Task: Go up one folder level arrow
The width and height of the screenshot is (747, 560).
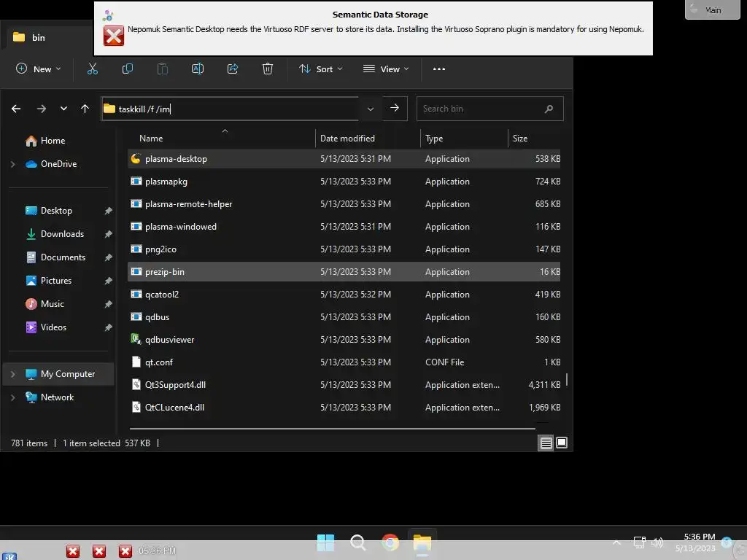Action: pyautogui.click(x=85, y=109)
